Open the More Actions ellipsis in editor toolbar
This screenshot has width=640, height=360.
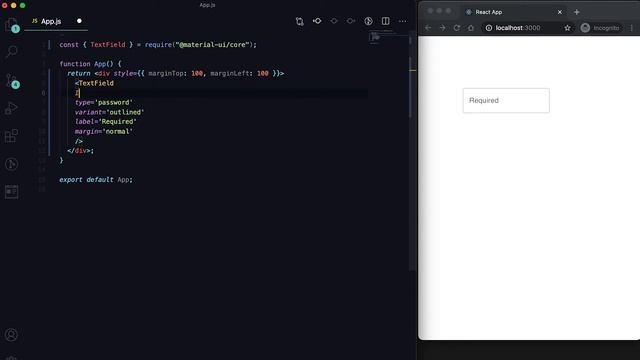click(x=402, y=21)
